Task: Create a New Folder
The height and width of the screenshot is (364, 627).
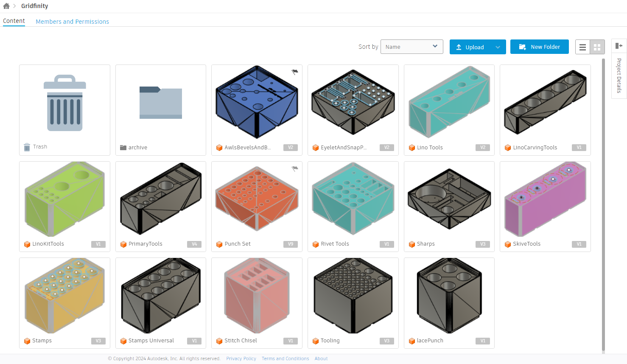Action: point(539,47)
